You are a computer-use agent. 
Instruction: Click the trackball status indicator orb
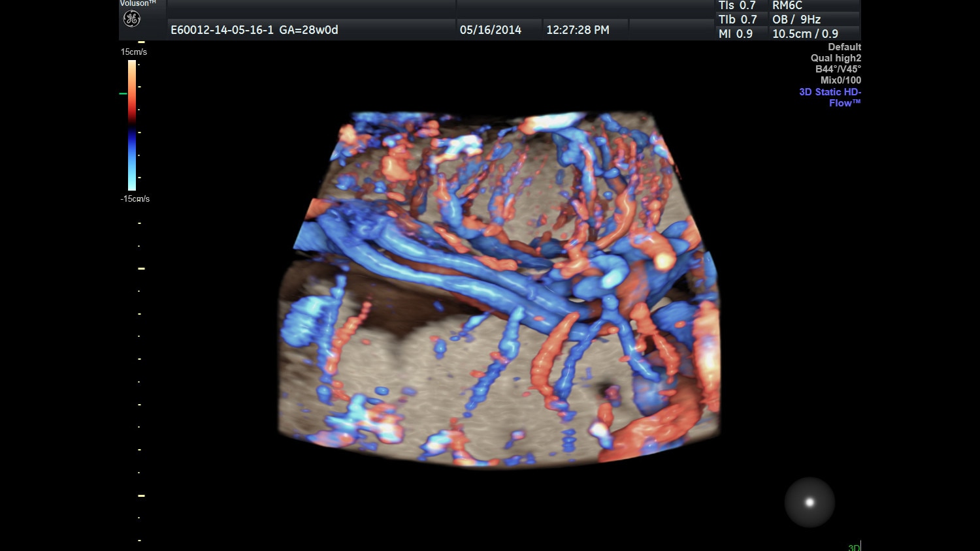[809, 501]
